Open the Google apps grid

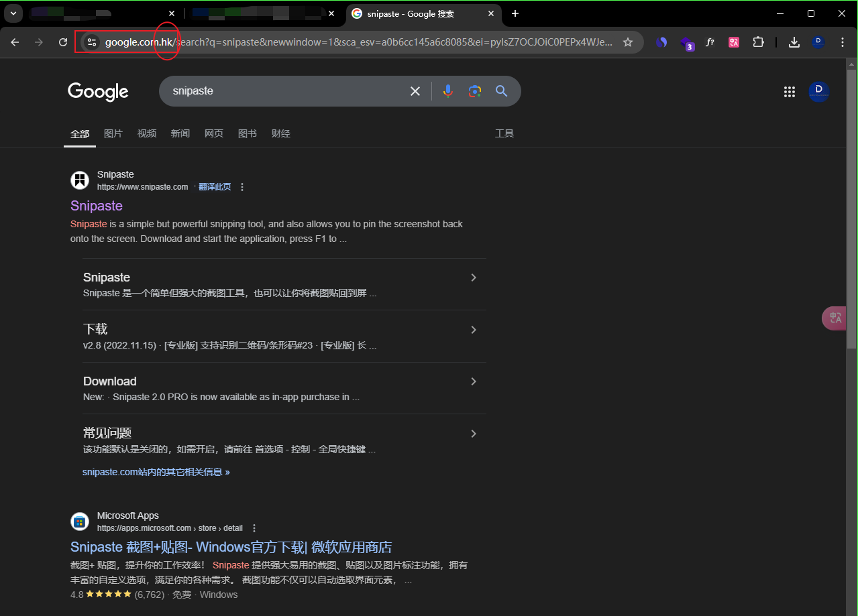790,92
